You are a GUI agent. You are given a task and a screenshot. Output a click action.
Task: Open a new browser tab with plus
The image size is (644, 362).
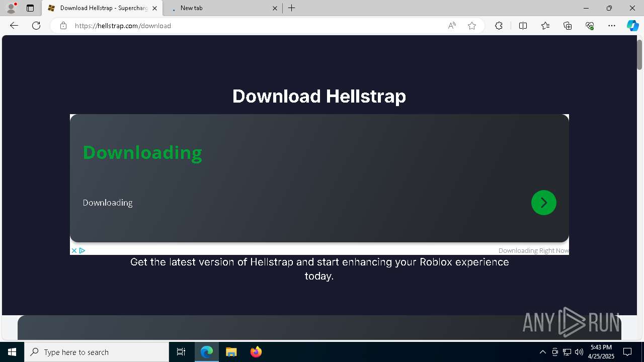click(292, 8)
